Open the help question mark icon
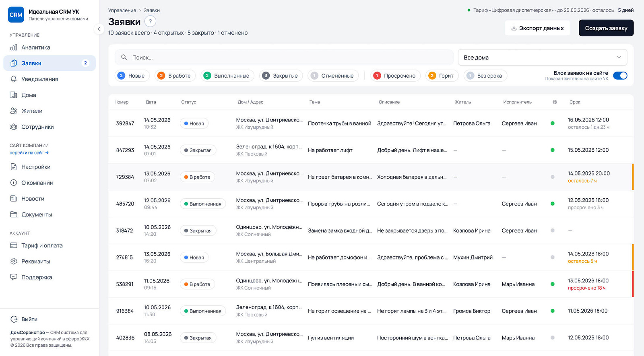 pyautogui.click(x=150, y=21)
